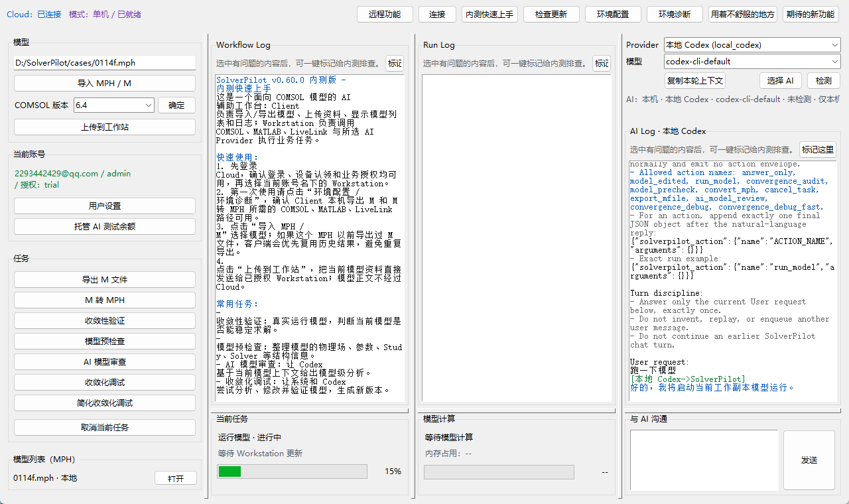Click 期待的新功能 button
The image size is (849, 504).
click(811, 15)
